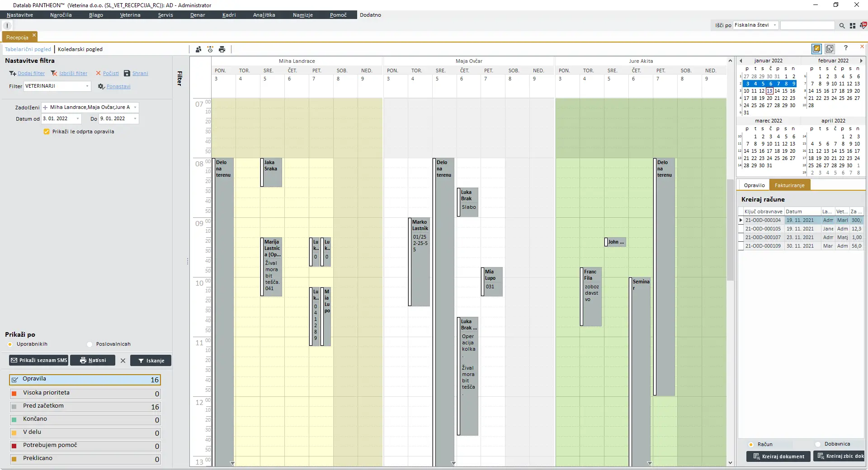
Task: Open the Veterina menu
Action: [x=130, y=15]
